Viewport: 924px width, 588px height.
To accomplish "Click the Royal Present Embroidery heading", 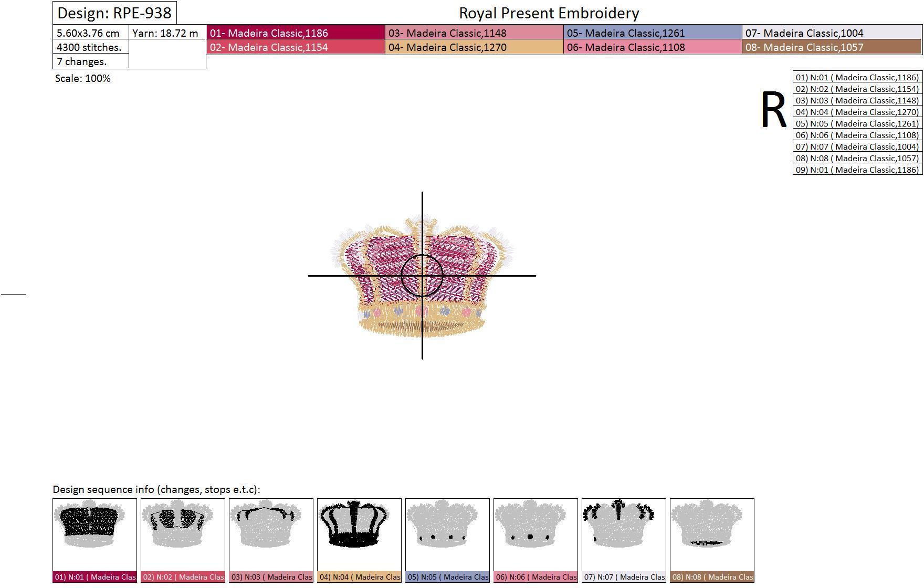I will (x=549, y=13).
